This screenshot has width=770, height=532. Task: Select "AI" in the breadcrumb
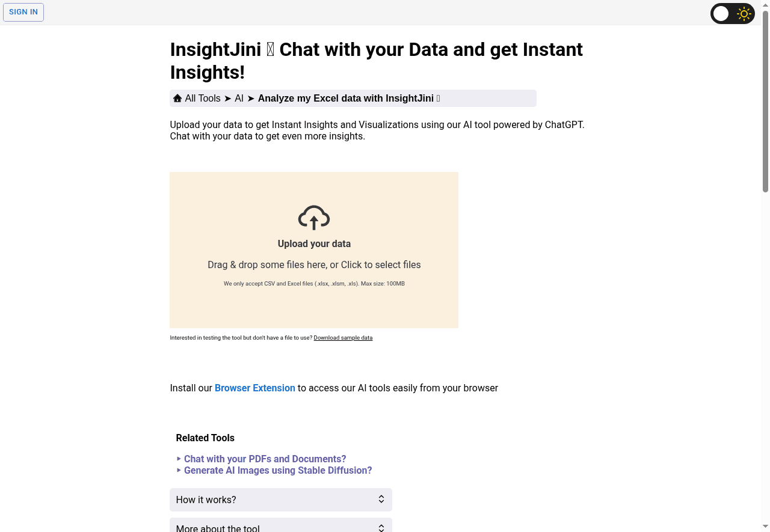(x=239, y=98)
